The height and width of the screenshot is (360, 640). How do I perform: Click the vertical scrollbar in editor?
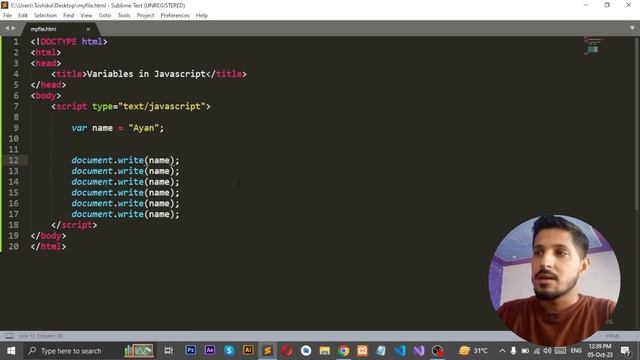[x=637, y=124]
